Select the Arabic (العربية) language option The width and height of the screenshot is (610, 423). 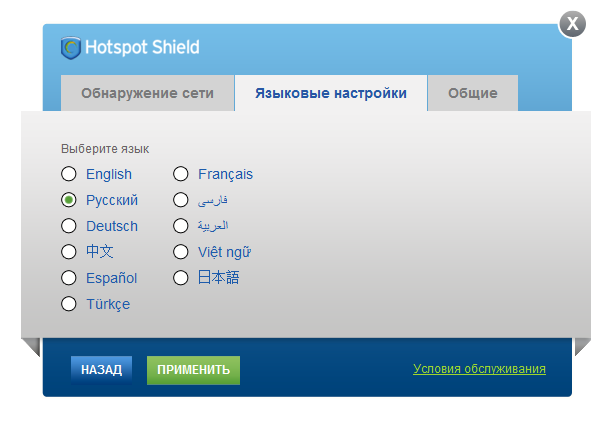coord(181,226)
